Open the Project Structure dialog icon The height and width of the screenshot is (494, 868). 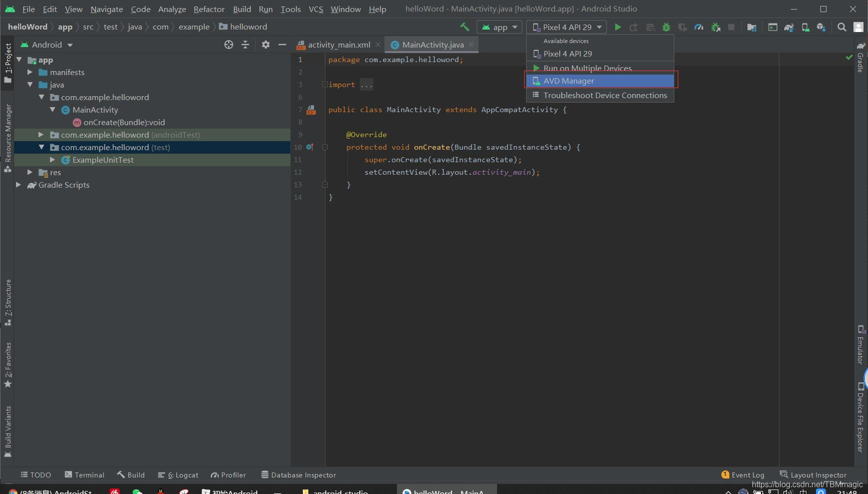[x=751, y=27]
